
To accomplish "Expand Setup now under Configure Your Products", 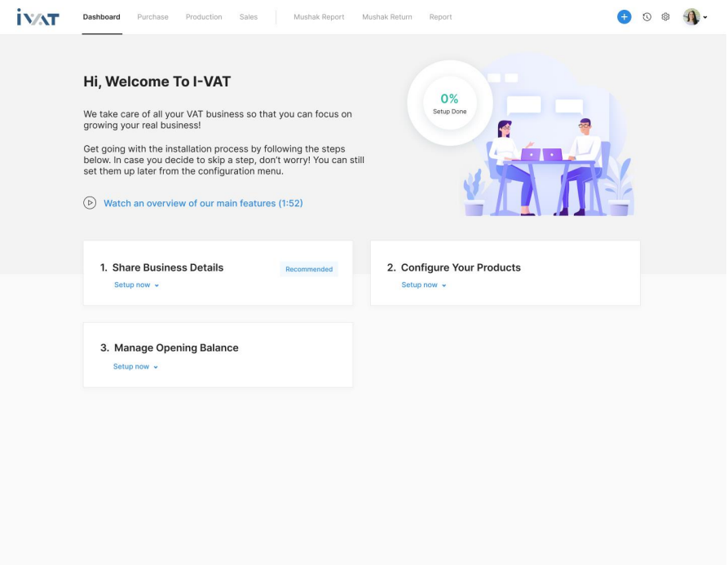I will pyautogui.click(x=423, y=285).
